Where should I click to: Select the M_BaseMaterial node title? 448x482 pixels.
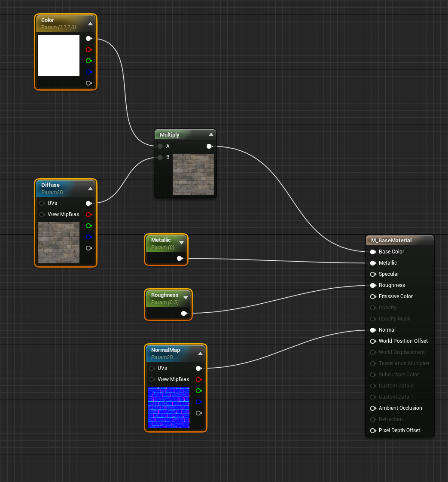coord(391,241)
